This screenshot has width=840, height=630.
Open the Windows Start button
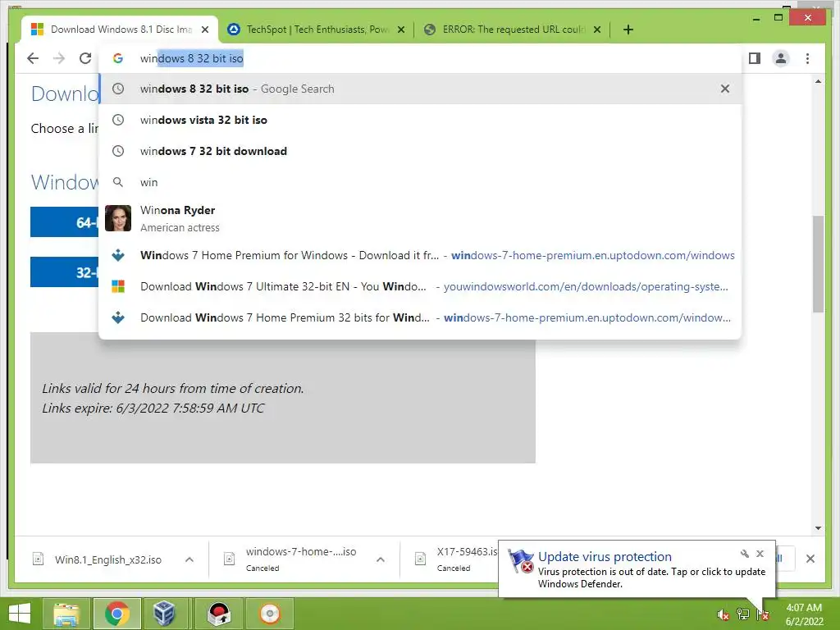pos(20,614)
